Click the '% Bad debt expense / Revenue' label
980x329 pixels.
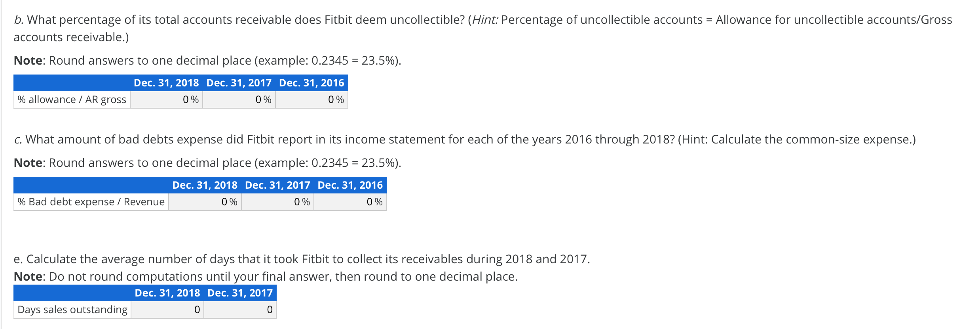[91, 202]
